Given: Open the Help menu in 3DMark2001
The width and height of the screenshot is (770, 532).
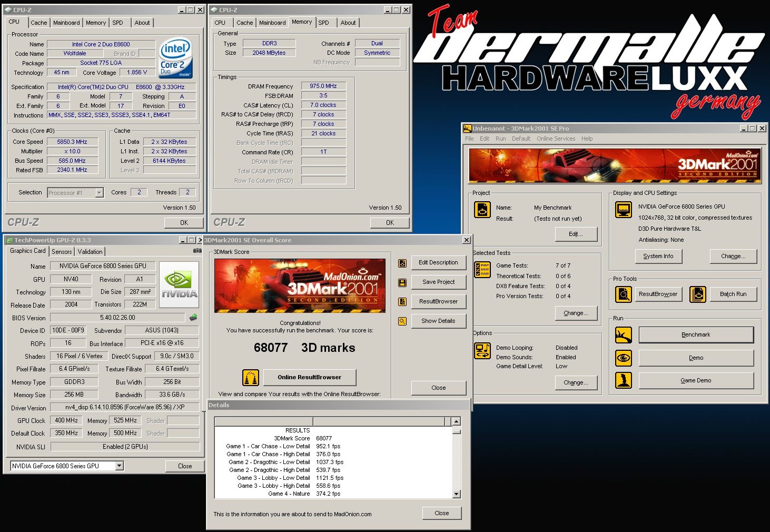Looking at the screenshot, I should pyautogui.click(x=587, y=139).
